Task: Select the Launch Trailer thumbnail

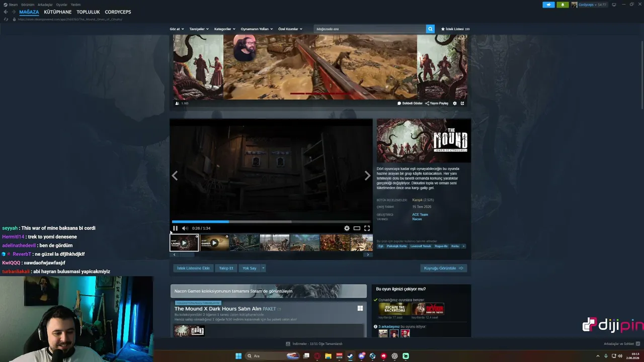Action: pyautogui.click(x=184, y=243)
